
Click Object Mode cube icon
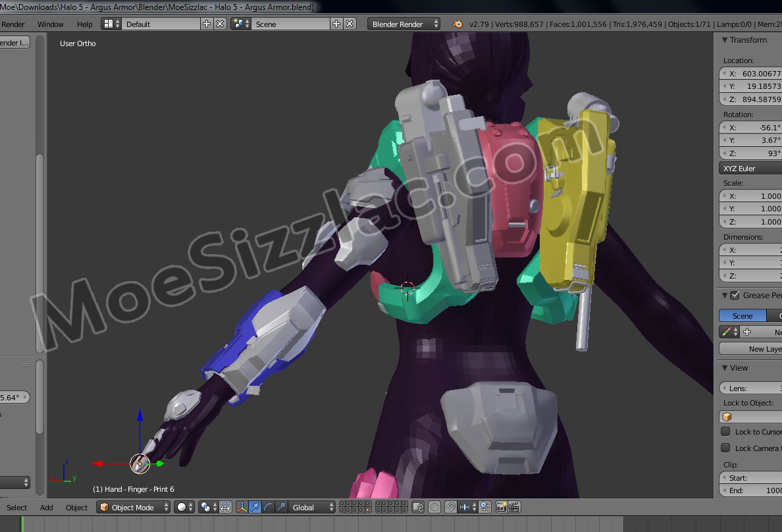tap(104, 507)
